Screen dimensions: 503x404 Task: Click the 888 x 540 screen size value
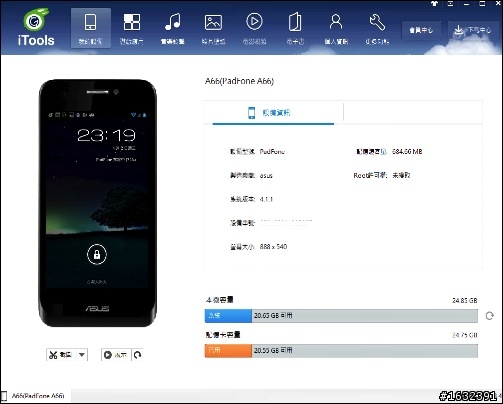[x=273, y=247]
